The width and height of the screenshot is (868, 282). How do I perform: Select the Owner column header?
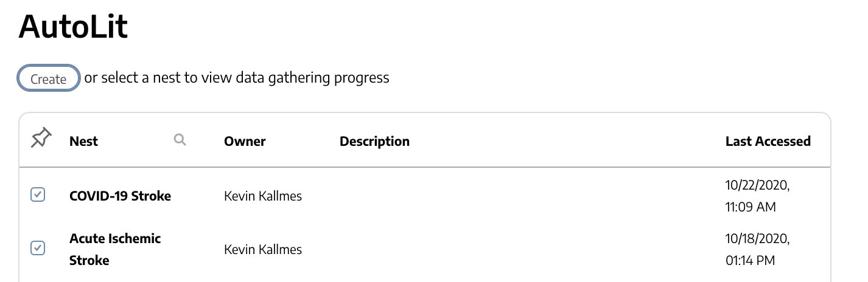(x=245, y=141)
